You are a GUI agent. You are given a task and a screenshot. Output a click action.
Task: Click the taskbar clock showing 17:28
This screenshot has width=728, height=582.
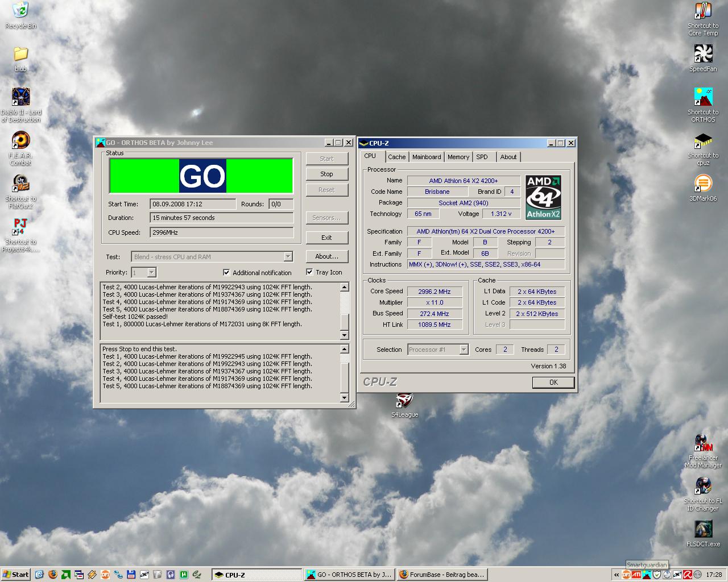point(714,575)
